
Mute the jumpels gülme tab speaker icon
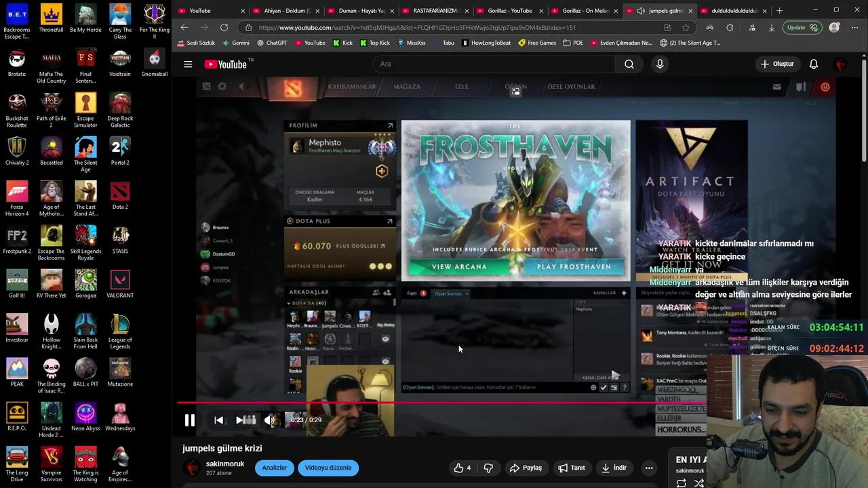tap(641, 11)
